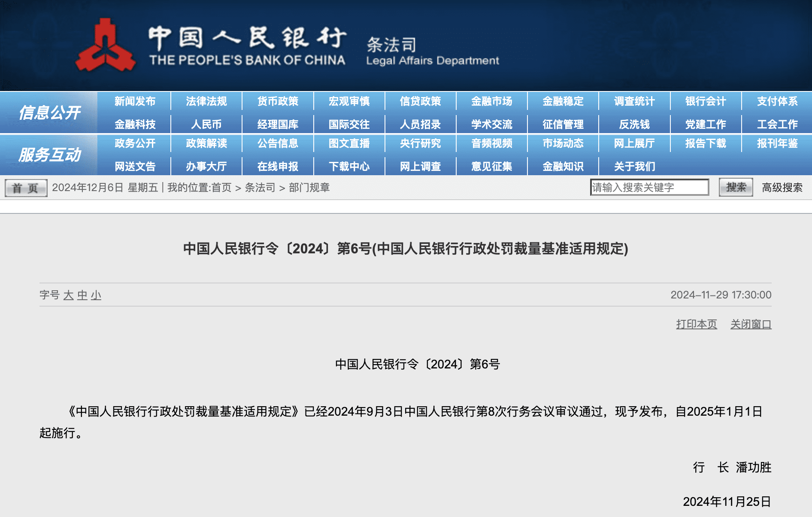Focus the search keyword input field

pos(649,187)
